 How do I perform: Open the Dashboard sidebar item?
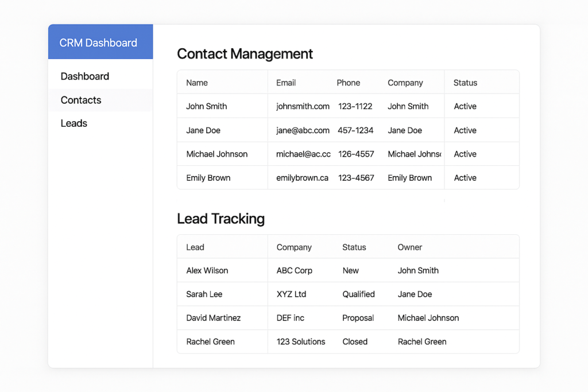pyautogui.click(x=85, y=76)
